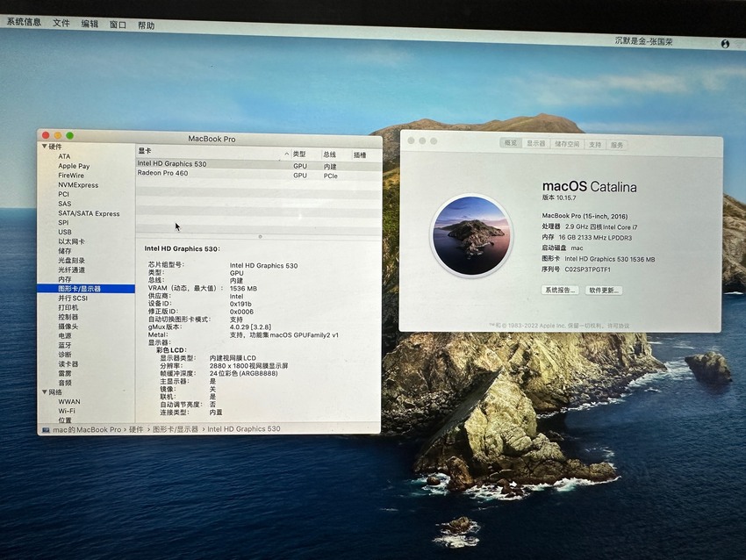Collapse the 网络 section in the sidebar
The width and height of the screenshot is (746, 560).
[x=44, y=392]
